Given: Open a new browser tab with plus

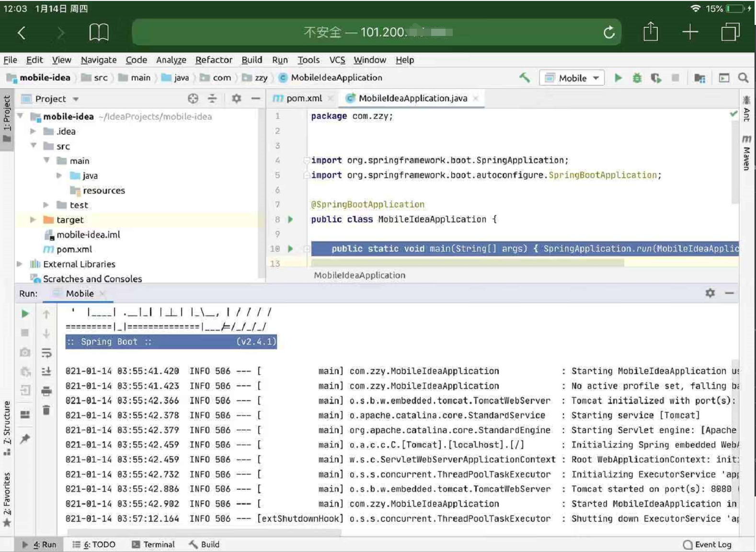Looking at the screenshot, I should 690,32.
